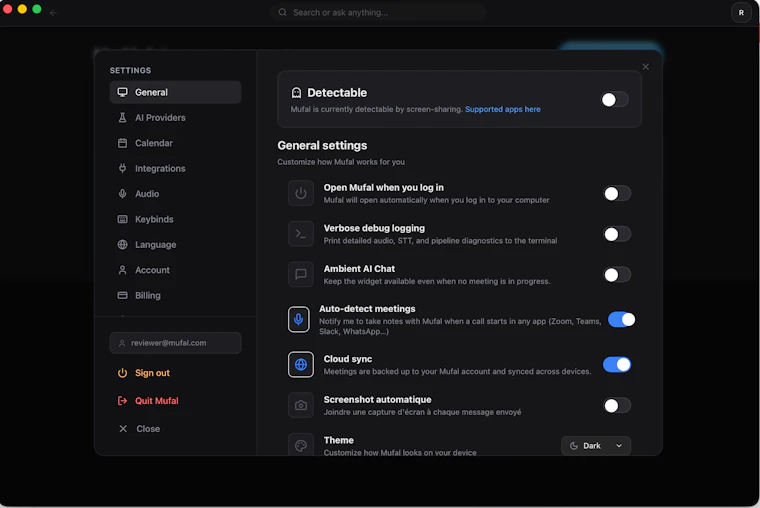Click the globe icon beside Language
Image resolution: width=760 pixels, height=508 pixels.
point(123,244)
